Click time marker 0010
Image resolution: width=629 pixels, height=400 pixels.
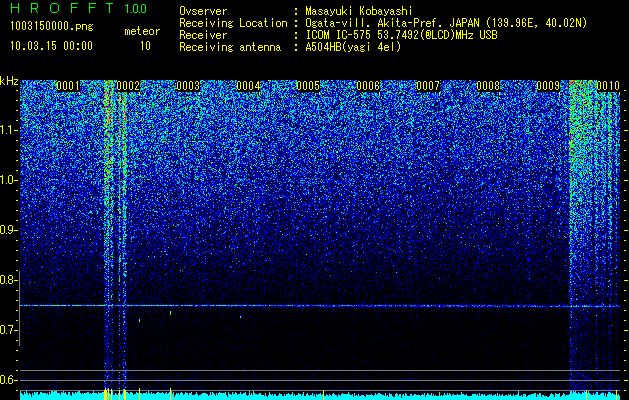click(x=608, y=86)
